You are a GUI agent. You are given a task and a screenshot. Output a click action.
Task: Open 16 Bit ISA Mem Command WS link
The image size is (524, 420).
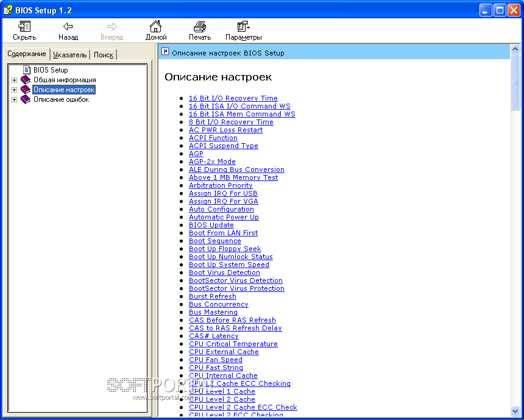tap(242, 114)
